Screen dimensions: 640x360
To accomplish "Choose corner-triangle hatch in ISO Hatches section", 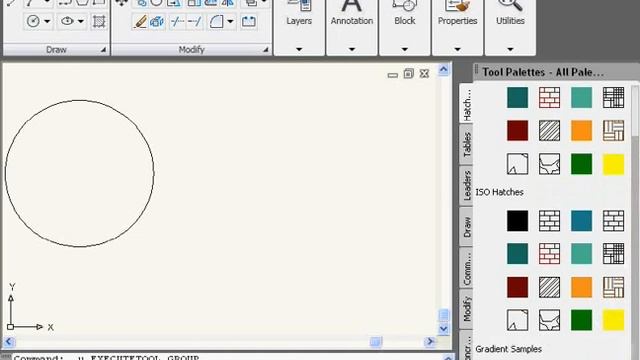I will tap(518, 320).
